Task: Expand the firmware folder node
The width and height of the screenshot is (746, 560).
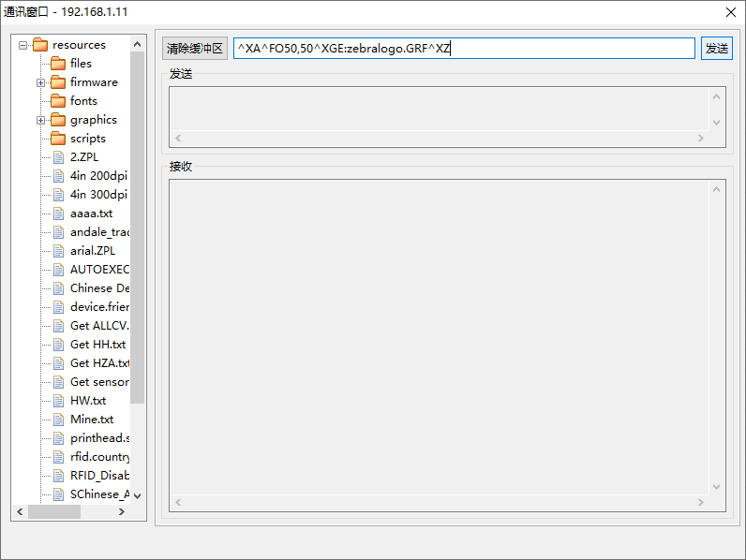Action: pyautogui.click(x=41, y=82)
